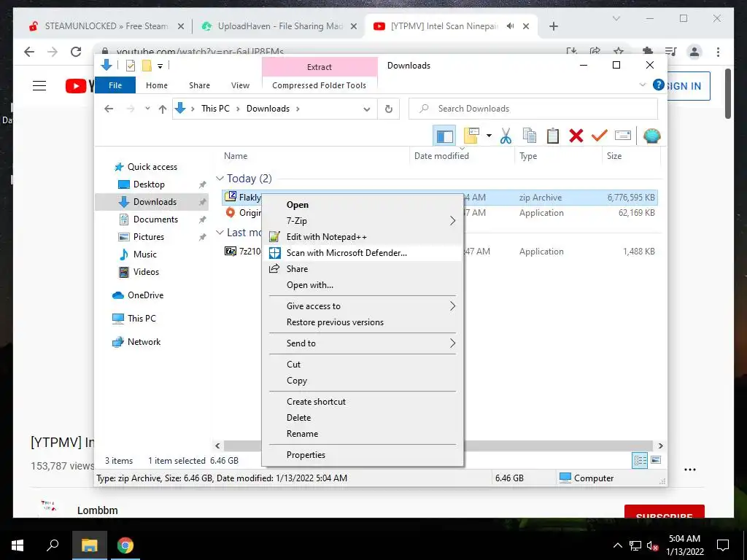
Task: Select Scan with Microsoft Defender
Action: tap(362, 253)
